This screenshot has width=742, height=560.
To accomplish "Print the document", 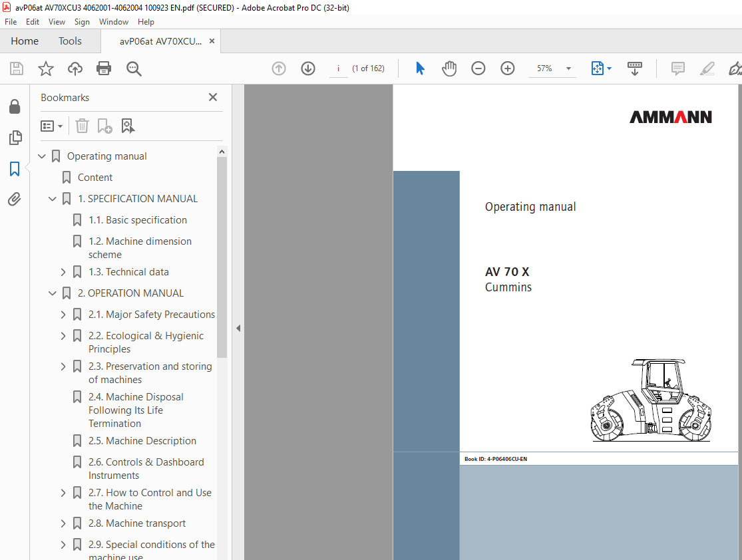I will [104, 69].
